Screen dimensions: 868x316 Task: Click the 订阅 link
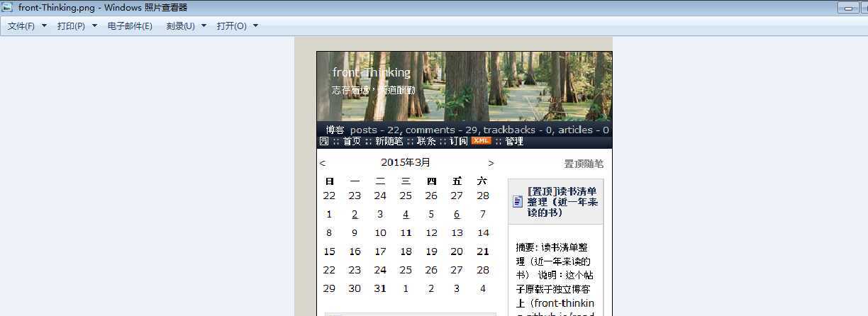pos(458,141)
